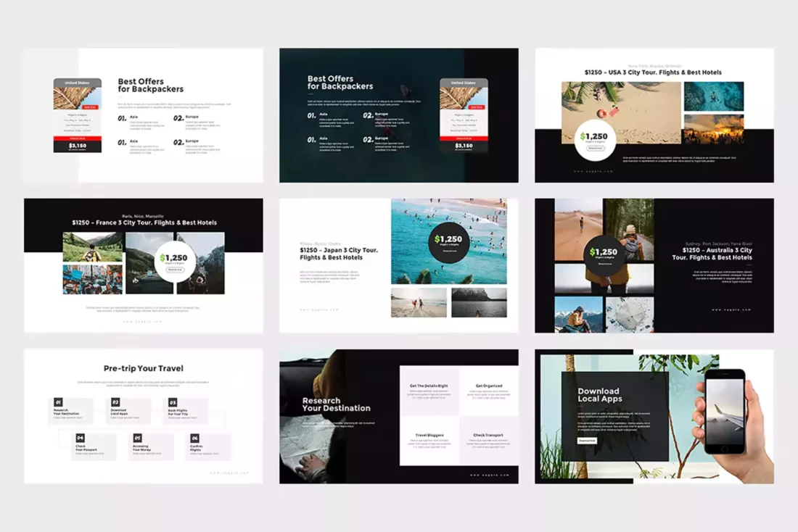
Task: Select the step 01 Research Your Destination badge
Action: [x=58, y=402]
